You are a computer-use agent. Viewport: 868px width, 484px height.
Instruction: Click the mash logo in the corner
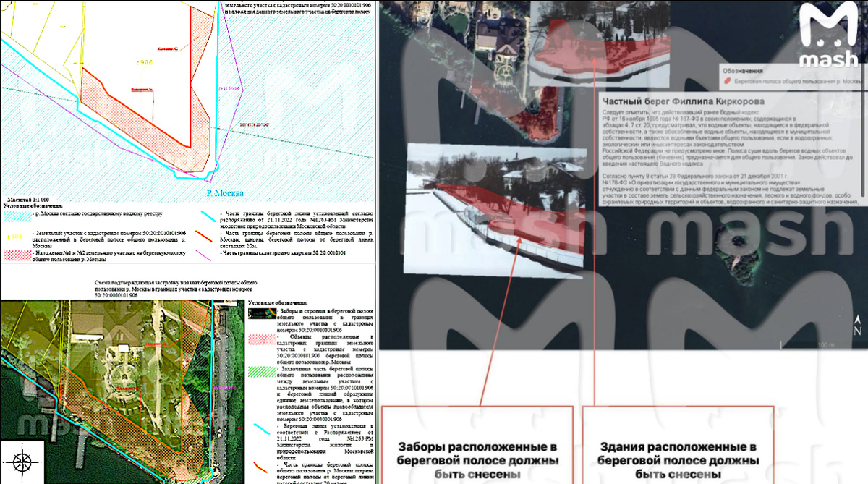click(828, 36)
